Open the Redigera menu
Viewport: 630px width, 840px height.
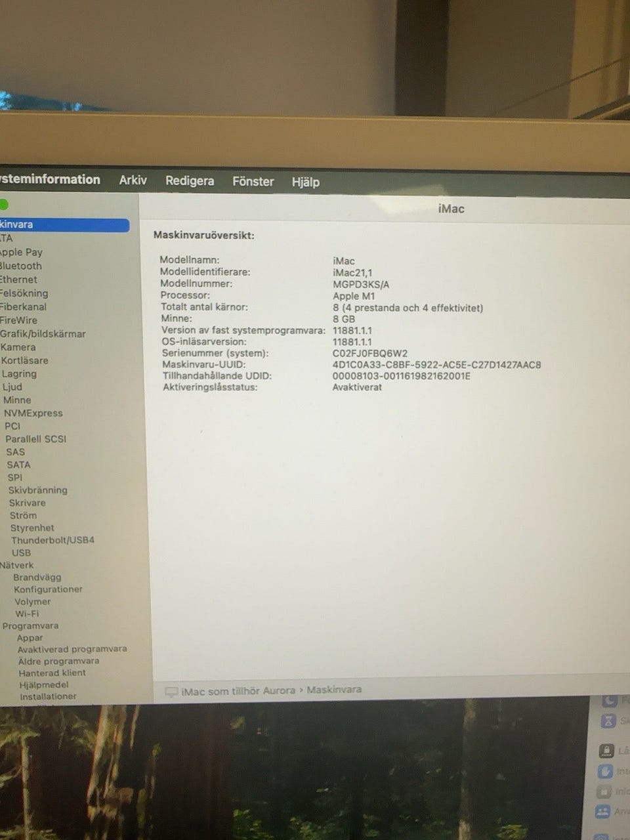click(x=190, y=180)
